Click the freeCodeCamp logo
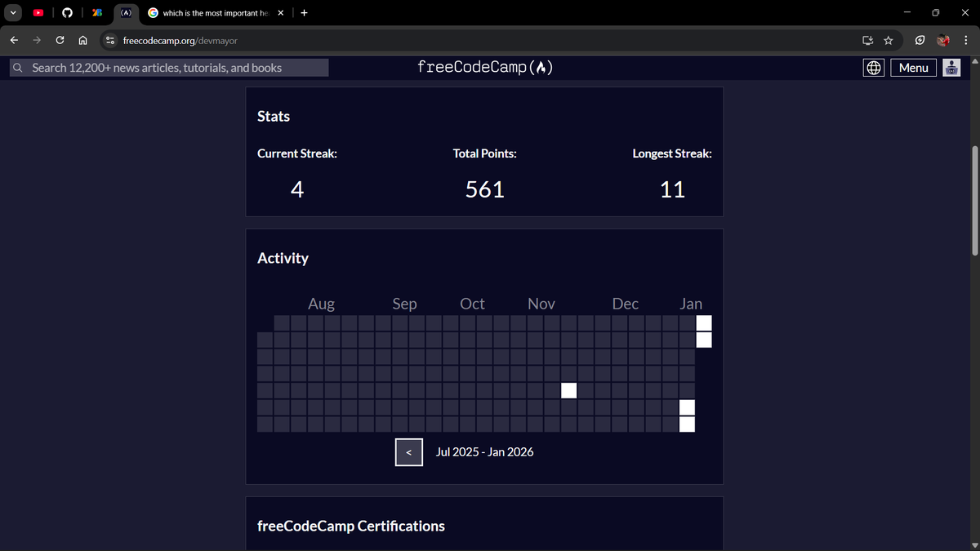The image size is (980, 551). [485, 68]
